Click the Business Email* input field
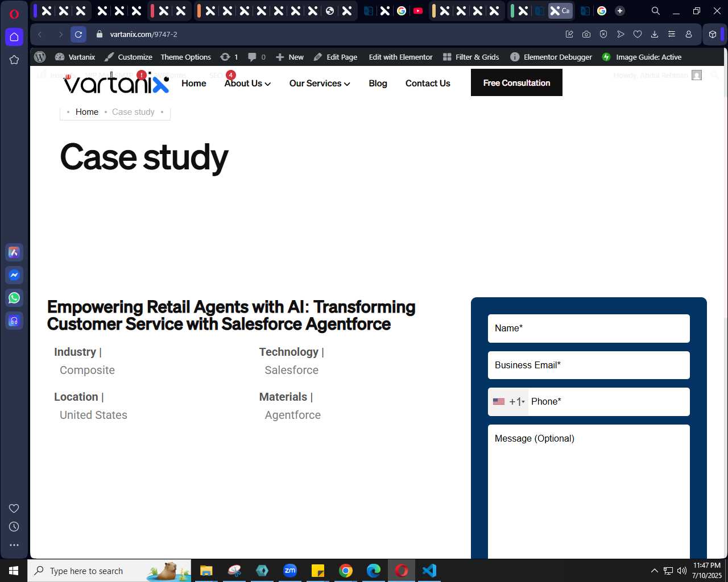Image resolution: width=728 pixels, height=582 pixels. [x=589, y=365]
